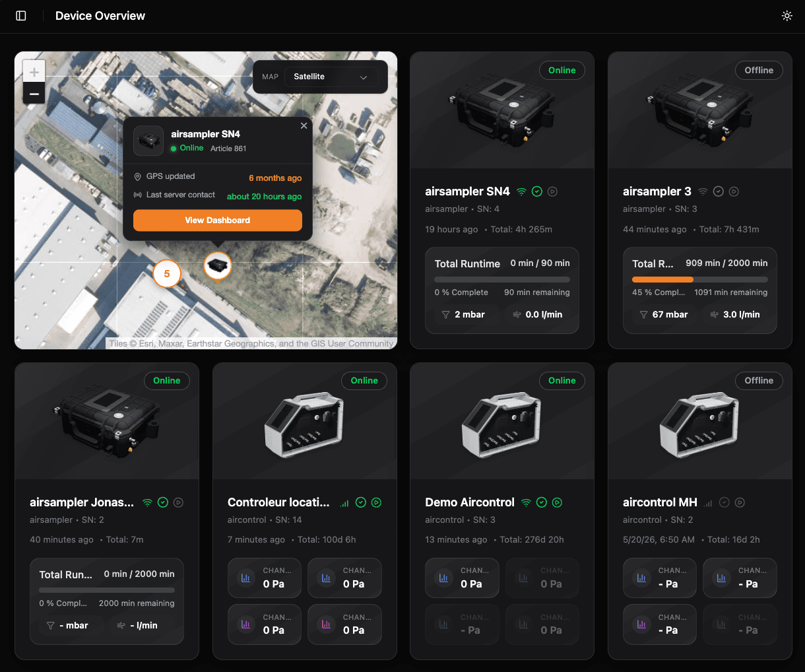
Task: Click the Online badge on airsampler SN4 card
Action: click(562, 70)
